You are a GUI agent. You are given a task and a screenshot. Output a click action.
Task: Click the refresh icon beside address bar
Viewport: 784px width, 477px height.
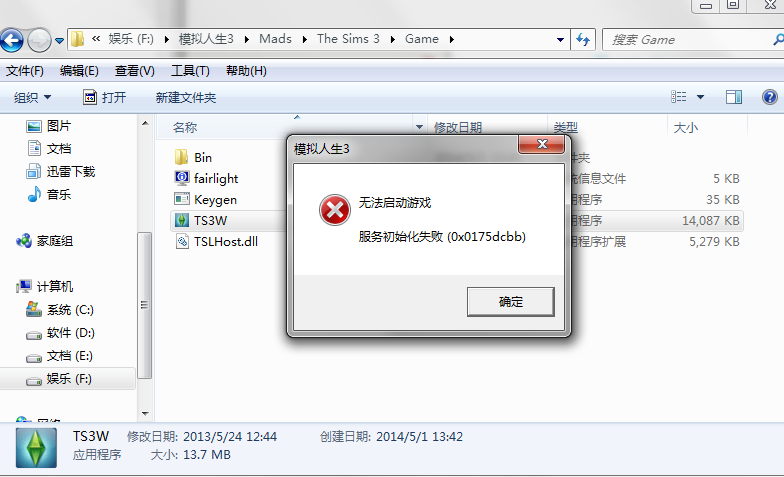pos(583,40)
